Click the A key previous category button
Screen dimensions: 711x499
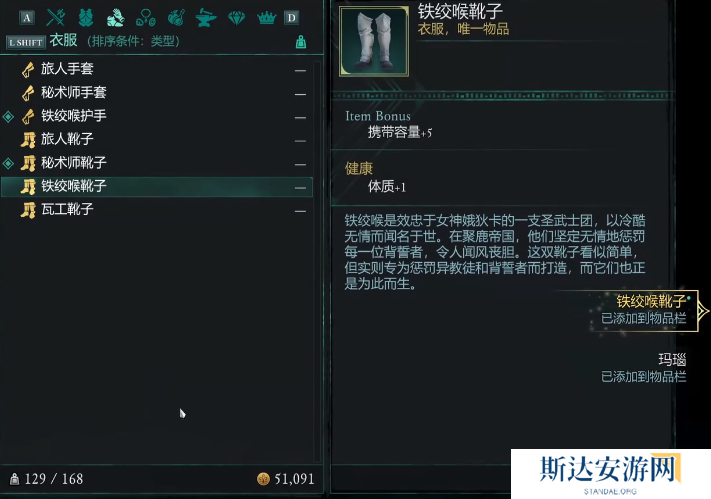point(27,18)
